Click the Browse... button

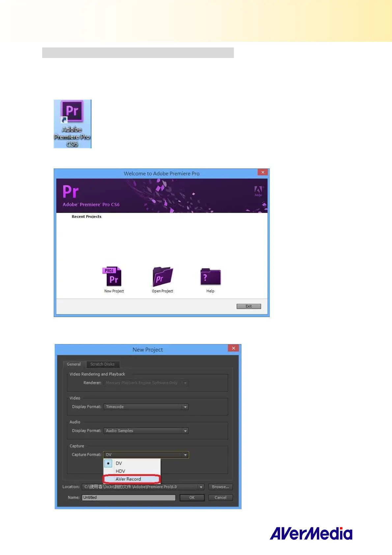[220, 487]
